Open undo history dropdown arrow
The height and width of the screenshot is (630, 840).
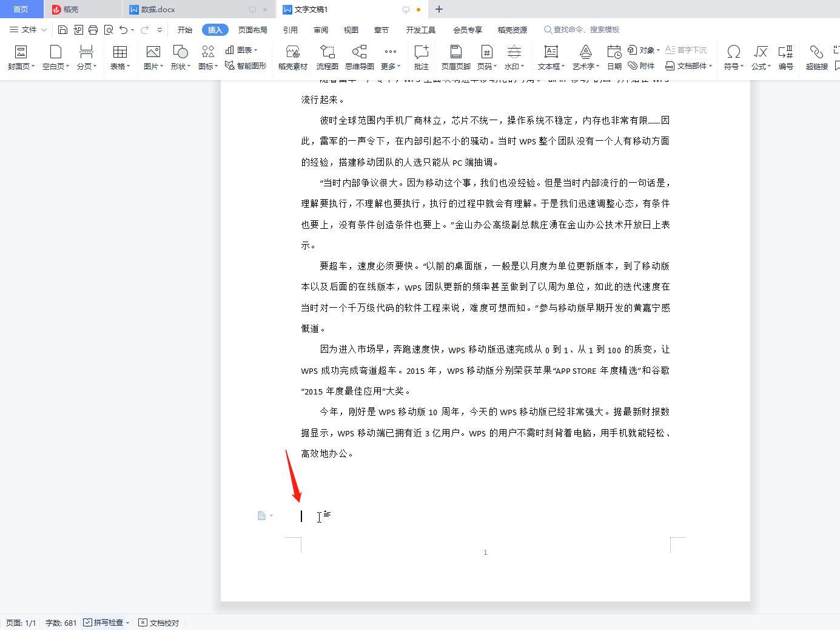click(132, 30)
